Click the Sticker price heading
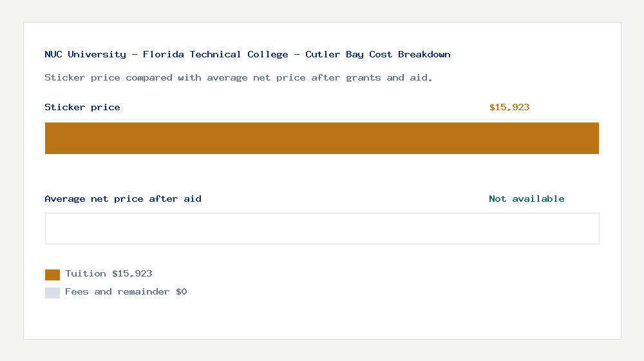Screen dimensions: 644x361 point(82,107)
